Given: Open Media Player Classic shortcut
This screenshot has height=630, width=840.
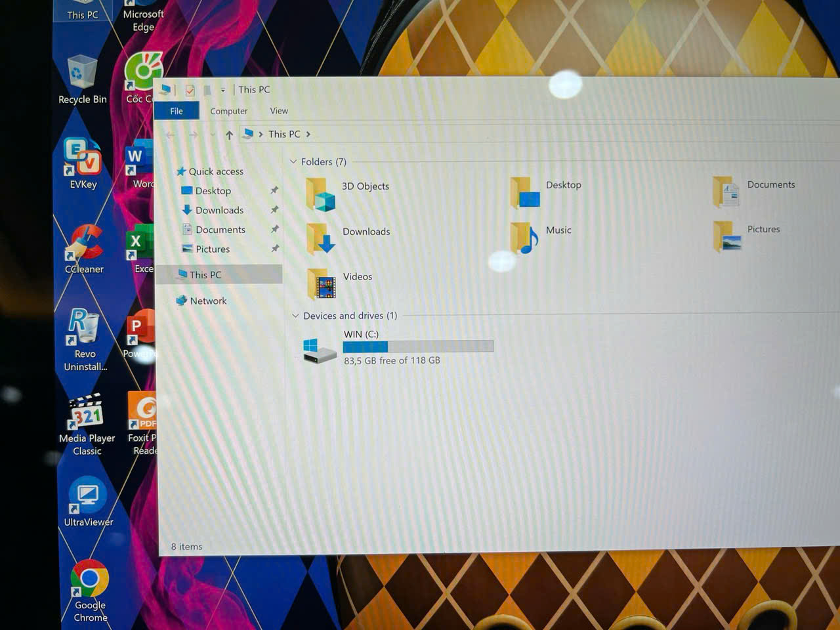Looking at the screenshot, I should [87, 412].
